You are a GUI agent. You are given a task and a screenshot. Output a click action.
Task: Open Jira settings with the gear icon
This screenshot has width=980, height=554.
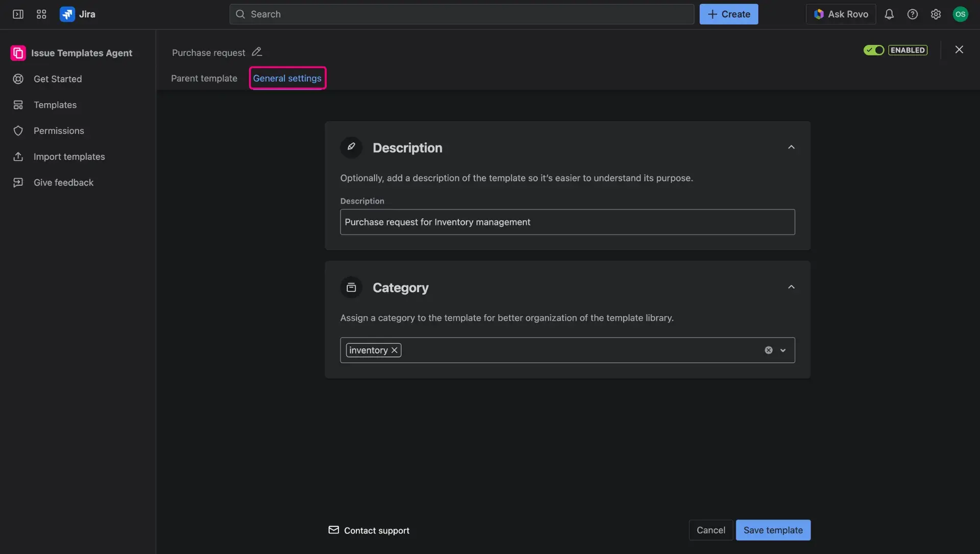pyautogui.click(x=936, y=14)
